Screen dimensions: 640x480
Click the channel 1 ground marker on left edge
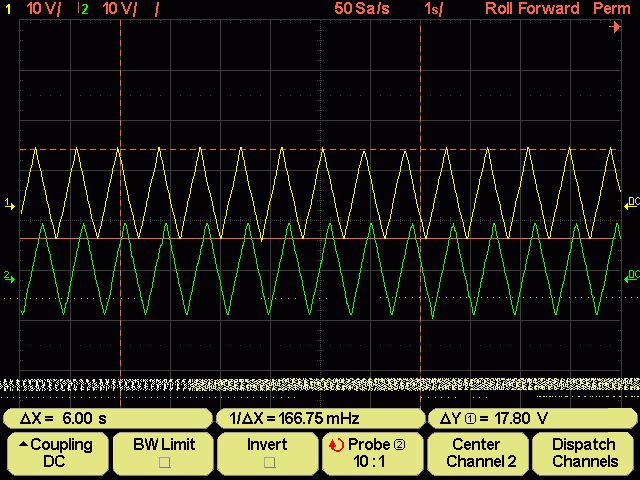(10, 204)
